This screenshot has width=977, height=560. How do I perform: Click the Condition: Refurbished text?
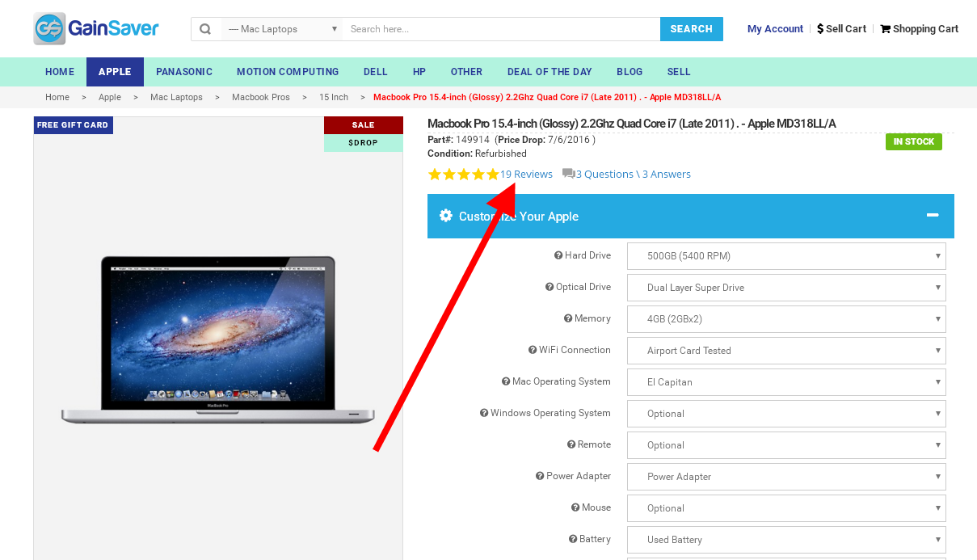[x=477, y=154]
